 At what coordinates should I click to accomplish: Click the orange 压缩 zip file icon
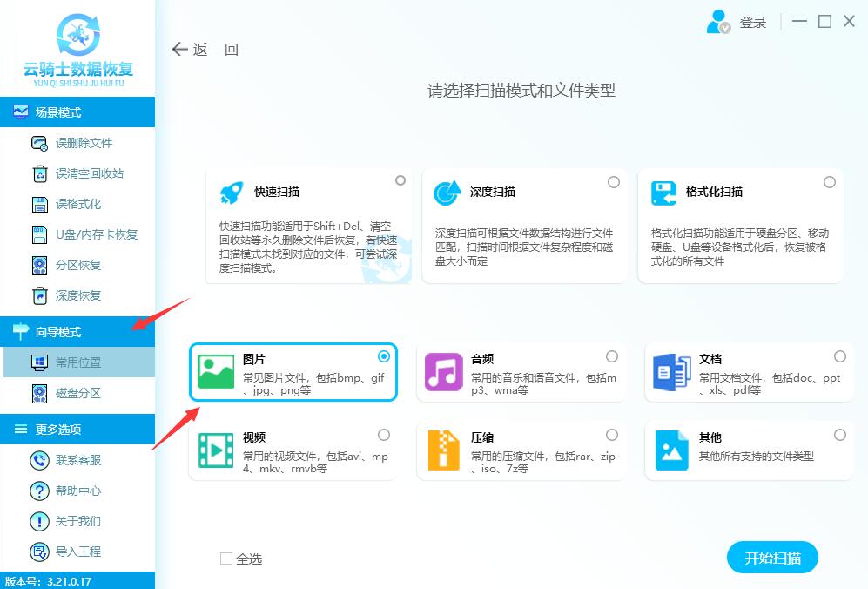(x=444, y=450)
